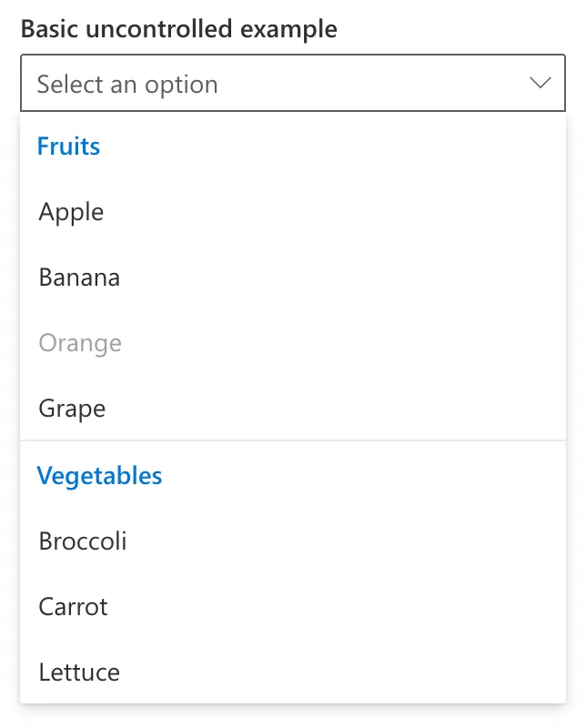Select Broccoli from the Vegetables group
586x728 pixels.
[83, 541]
